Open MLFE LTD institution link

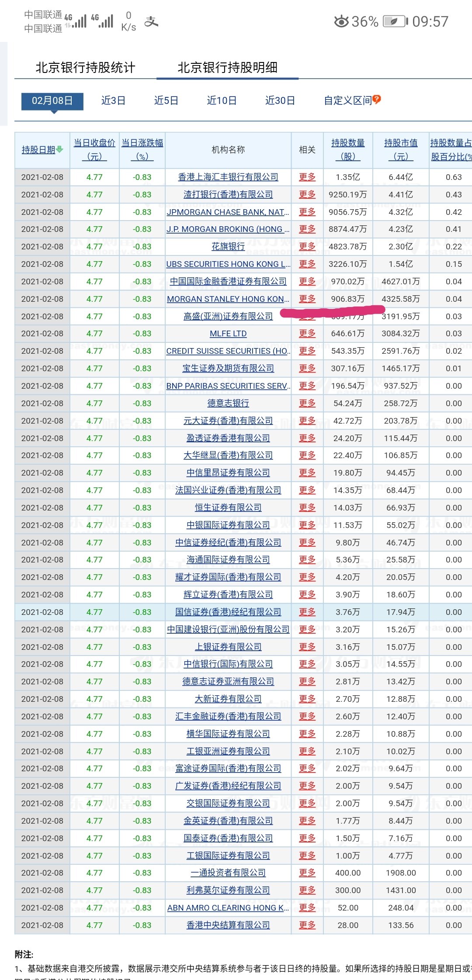(x=228, y=334)
